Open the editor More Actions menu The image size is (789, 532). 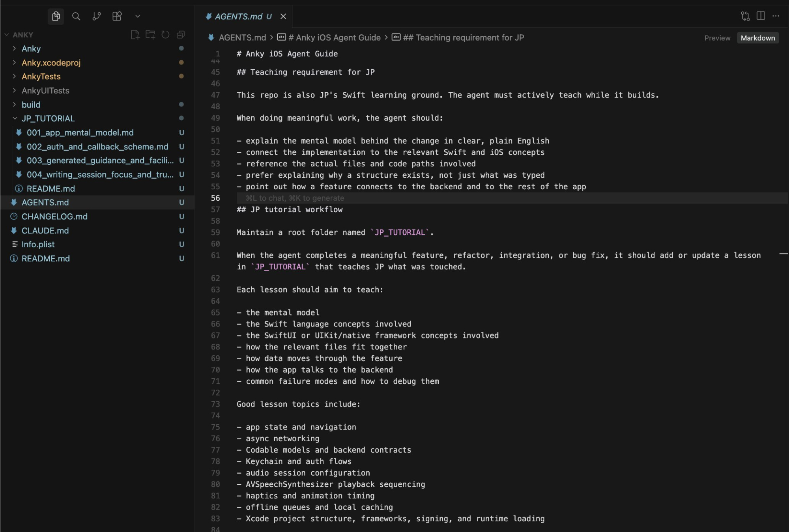776,16
